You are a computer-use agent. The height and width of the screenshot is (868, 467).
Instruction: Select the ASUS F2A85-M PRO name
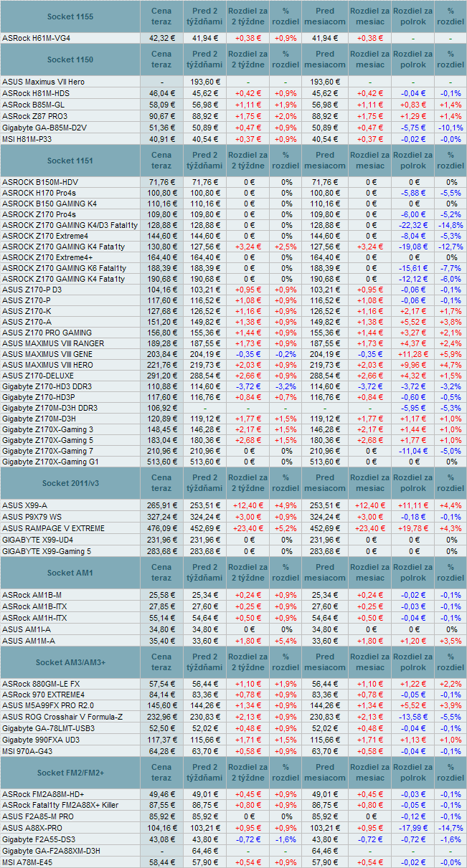click(38, 816)
